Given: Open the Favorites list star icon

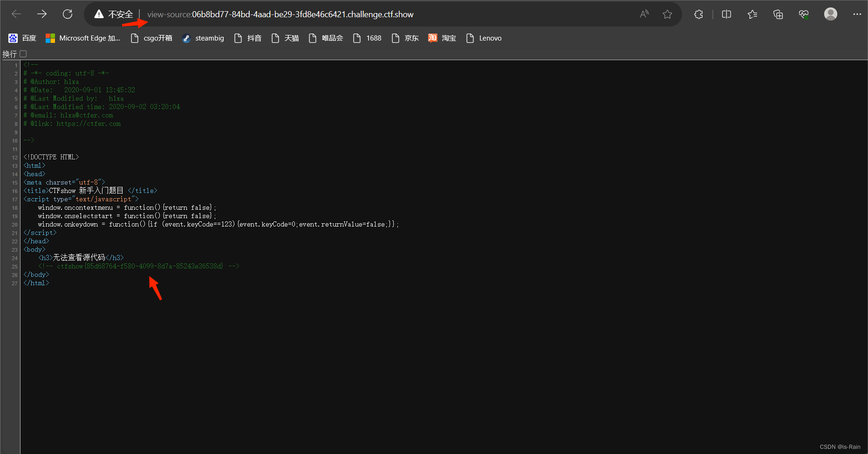Looking at the screenshot, I should coord(752,14).
